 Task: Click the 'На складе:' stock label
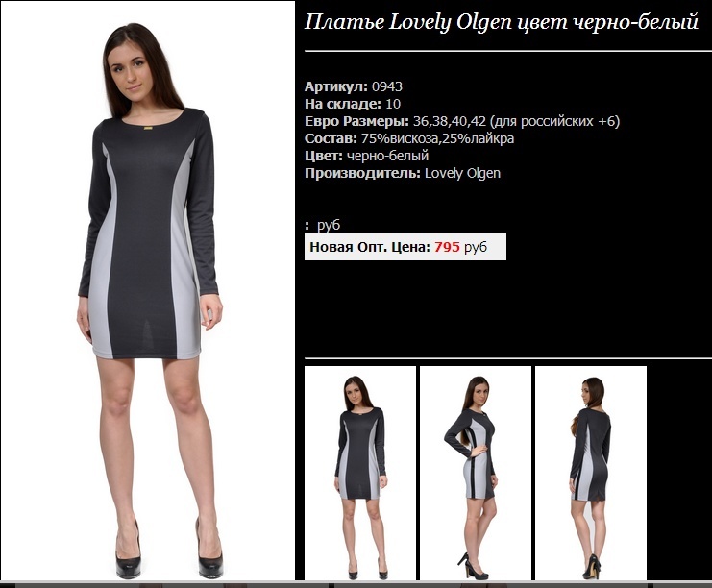click(343, 104)
